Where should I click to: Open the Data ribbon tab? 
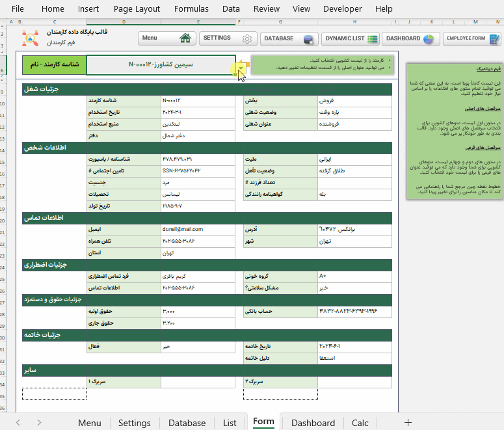[231, 8]
